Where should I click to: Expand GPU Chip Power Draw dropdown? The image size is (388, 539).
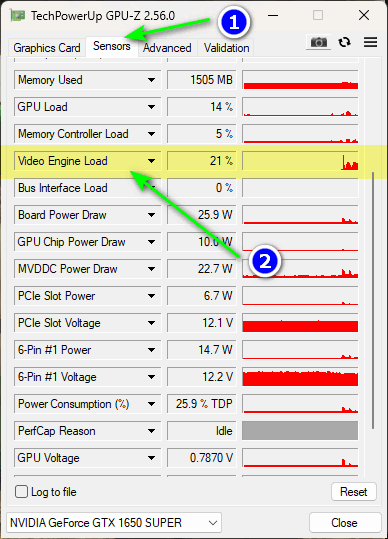[151, 242]
